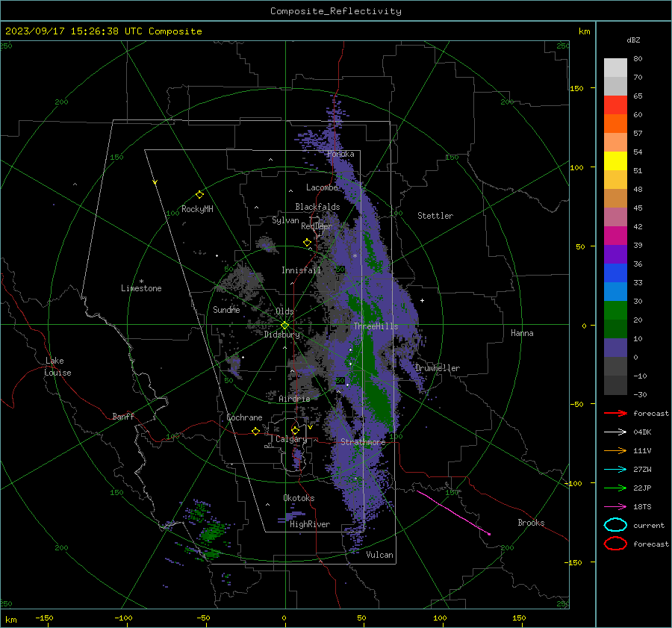Select the orange 60 dBZ color swatch
Screen dimensions: 672x628
click(x=615, y=123)
